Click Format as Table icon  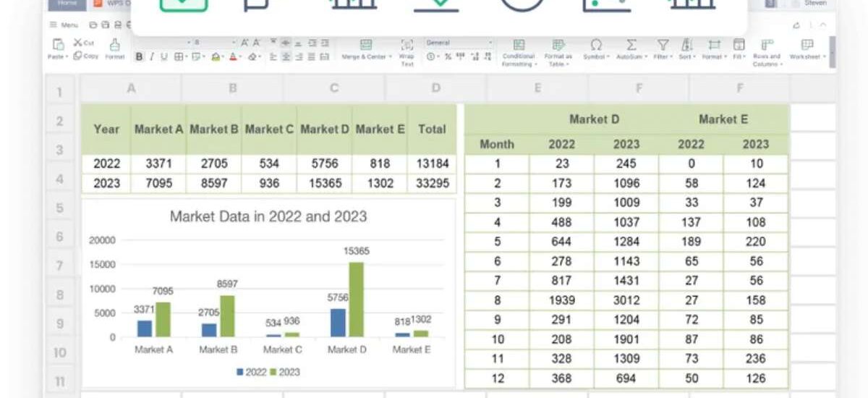click(558, 44)
